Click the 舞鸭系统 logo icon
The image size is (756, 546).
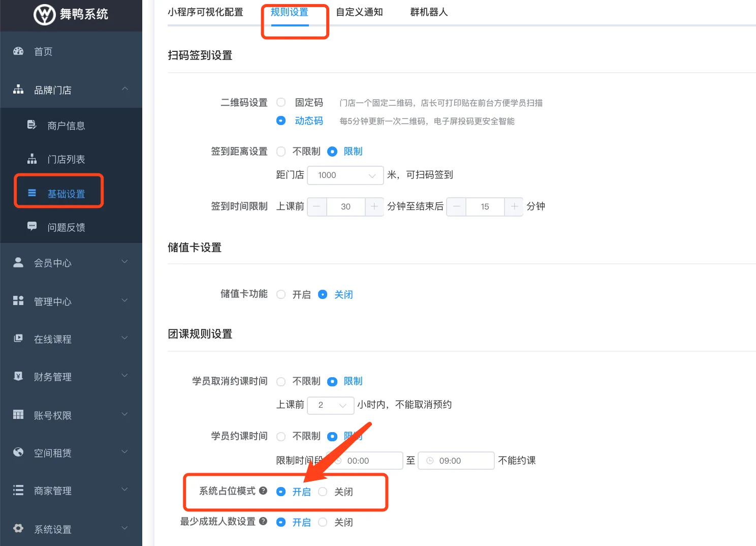[44, 14]
